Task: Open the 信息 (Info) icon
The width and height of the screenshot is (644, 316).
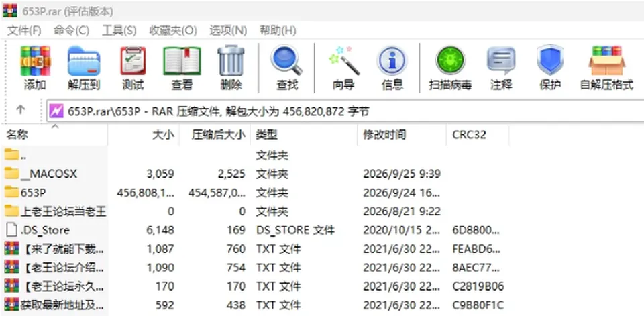Action: (392, 61)
